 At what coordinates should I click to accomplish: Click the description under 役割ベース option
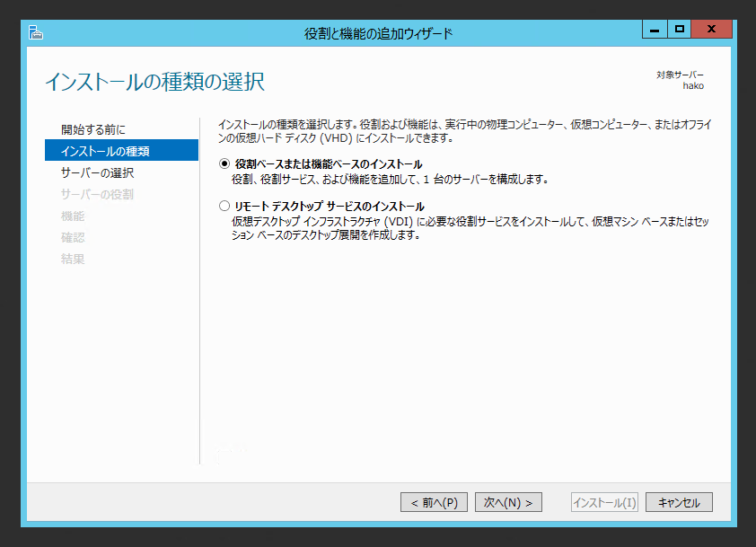point(390,180)
